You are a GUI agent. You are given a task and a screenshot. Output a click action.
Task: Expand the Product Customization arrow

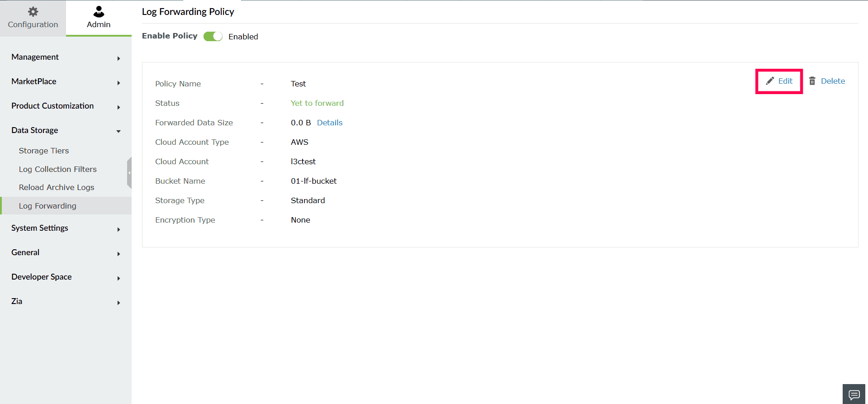[119, 107]
